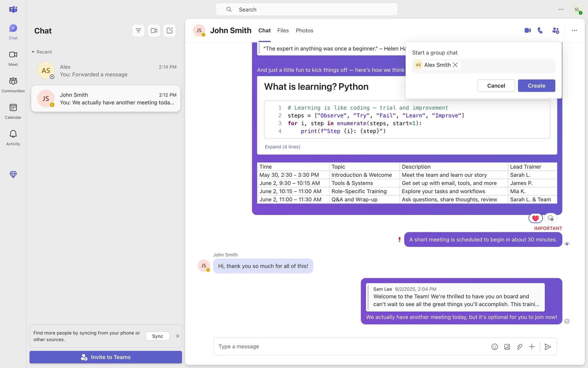This screenshot has width=588, height=368.
Task: Click the attach file paperclip icon
Action: tap(519, 347)
